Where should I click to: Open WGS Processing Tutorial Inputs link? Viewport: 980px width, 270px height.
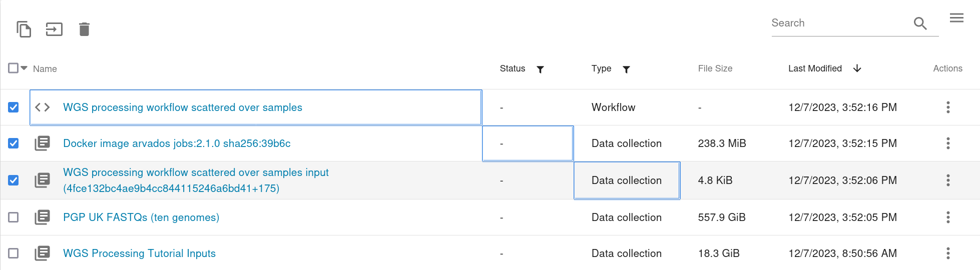139,253
